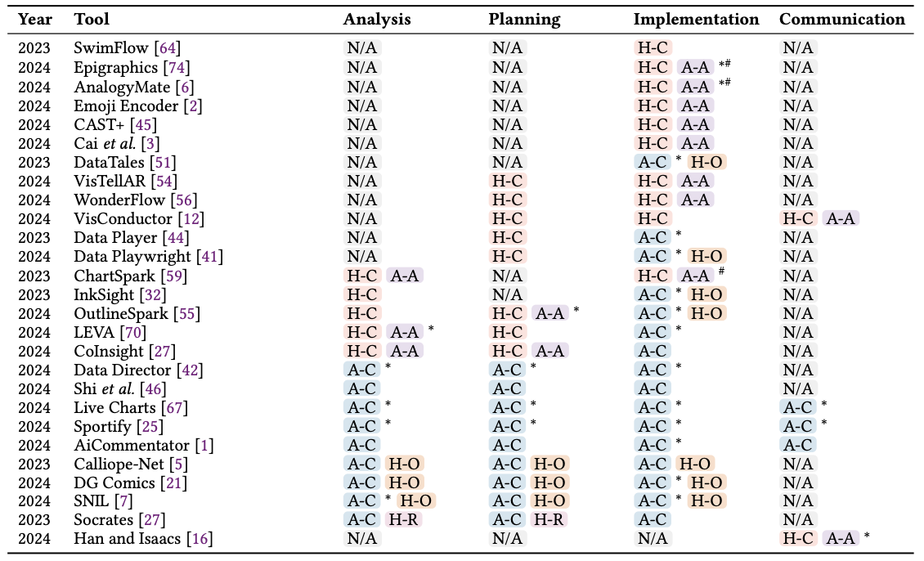Click the A-A tag in VisConductor's Communication cell
The width and height of the screenshot is (924, 561).
(x=841, y=218)
